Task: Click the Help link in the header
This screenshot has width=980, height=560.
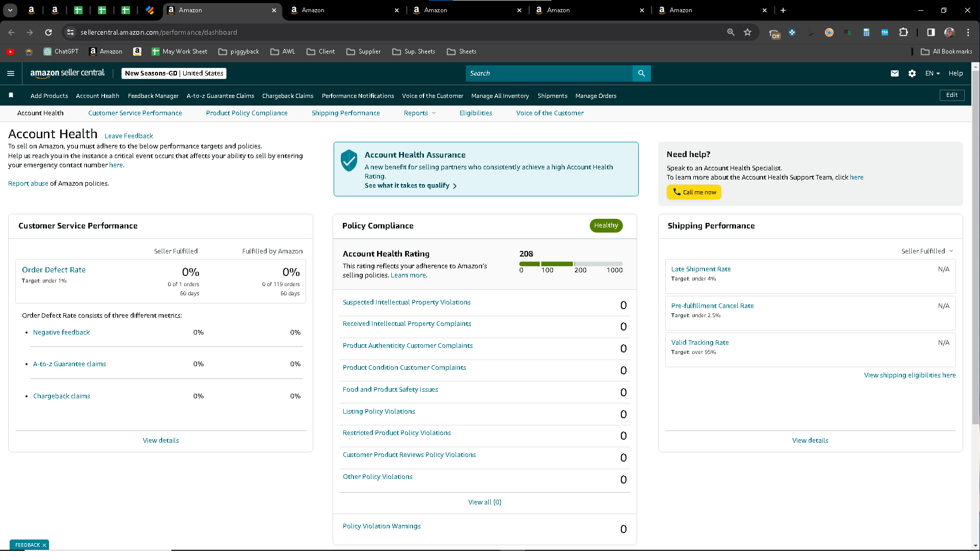Action: [x=956, y=73]
